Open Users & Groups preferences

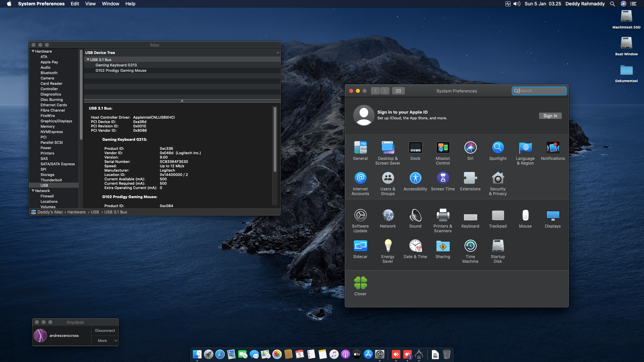click(388, 183)
